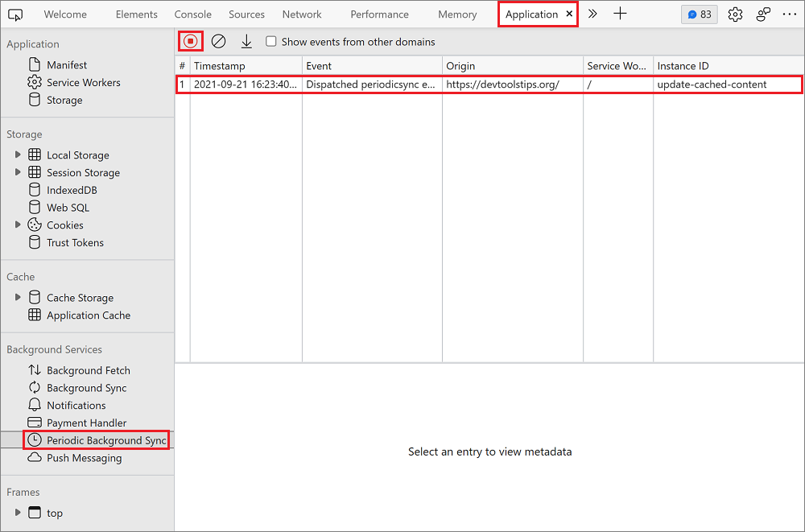The image size is (805, 532).
Task: Select the inspect element tool
Action: coord(15,14)
